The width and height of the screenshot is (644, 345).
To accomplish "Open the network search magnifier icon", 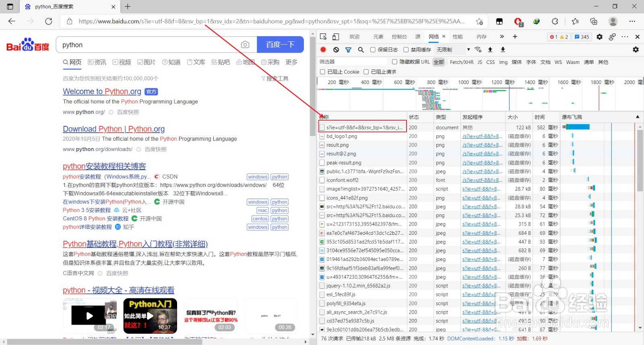I will [361, 49].
